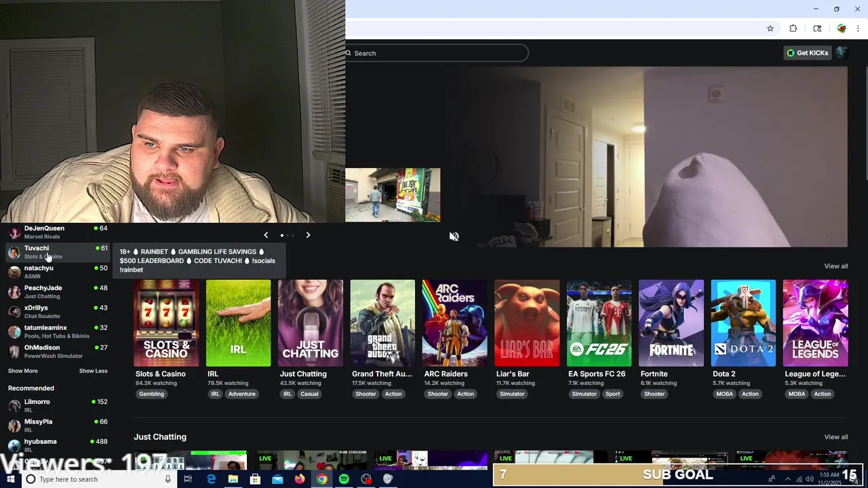
Task: Open the Dota 2 category card
Action: click(x=743, y=323)
